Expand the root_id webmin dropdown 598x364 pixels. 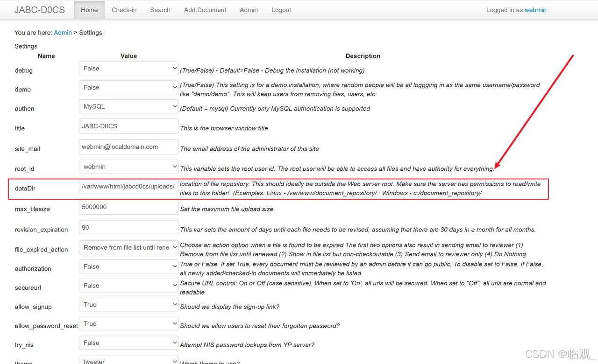(x=128, y=167)
